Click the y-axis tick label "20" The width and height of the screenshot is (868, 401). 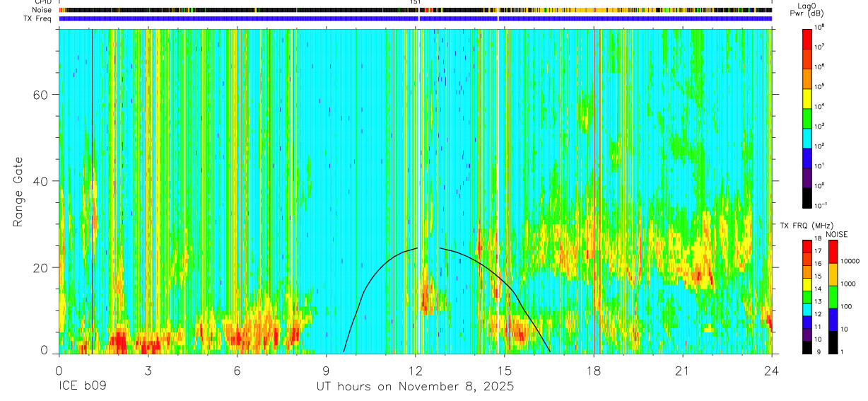point(41,267)
